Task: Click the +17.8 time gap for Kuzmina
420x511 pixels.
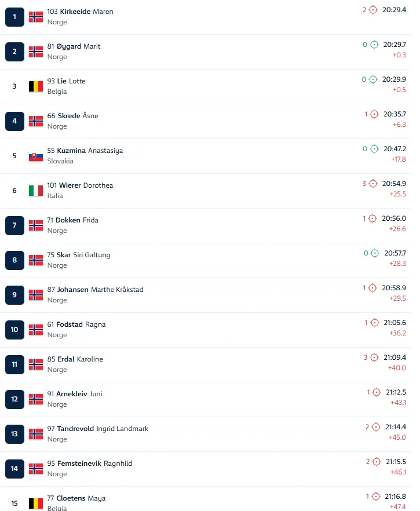Action: click(398, 159)
